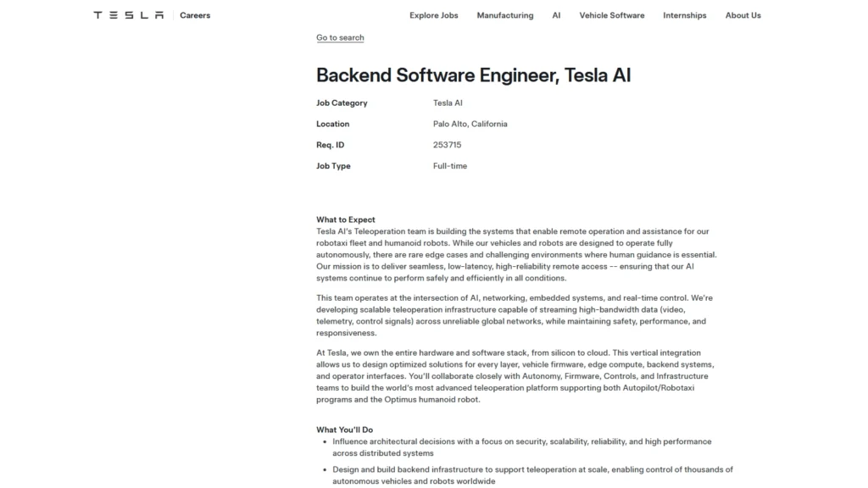Click the paragraph starting with At Tesla

(517, 376)
